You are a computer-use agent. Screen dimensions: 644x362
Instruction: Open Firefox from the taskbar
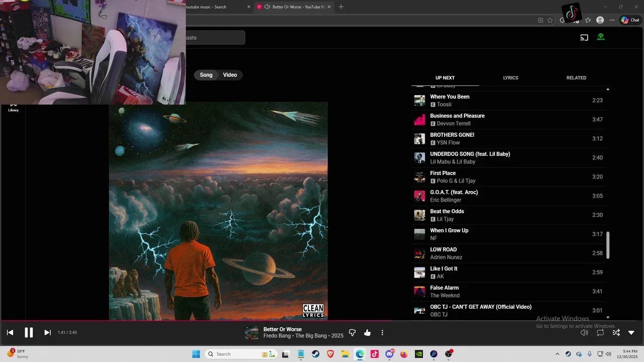click(x=404, y=354)
